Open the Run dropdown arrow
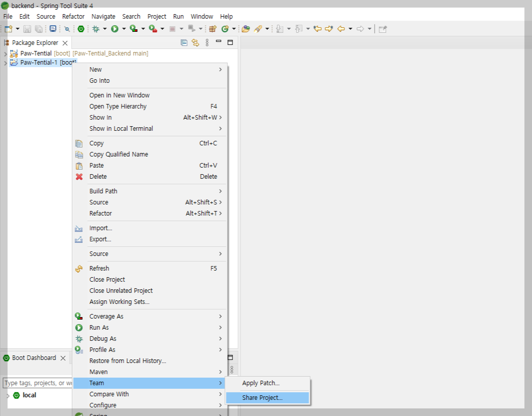This screenshot has height=416, width=532. [124, 29]
